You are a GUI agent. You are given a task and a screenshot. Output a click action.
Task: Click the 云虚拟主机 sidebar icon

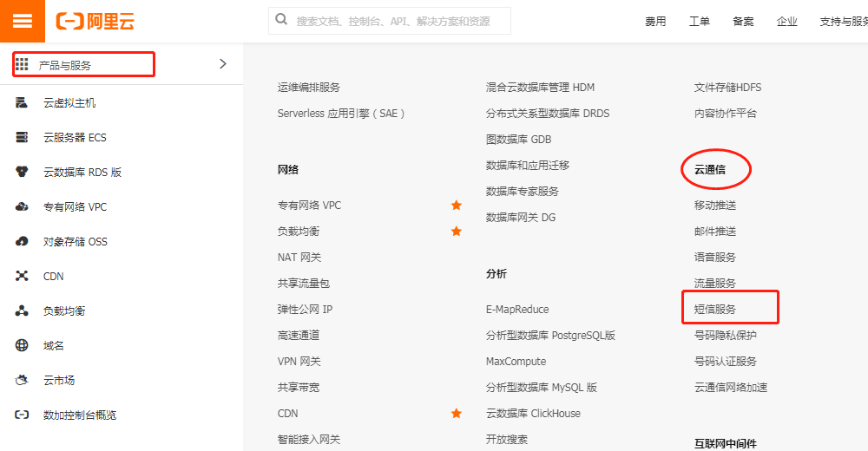(22, 103)
